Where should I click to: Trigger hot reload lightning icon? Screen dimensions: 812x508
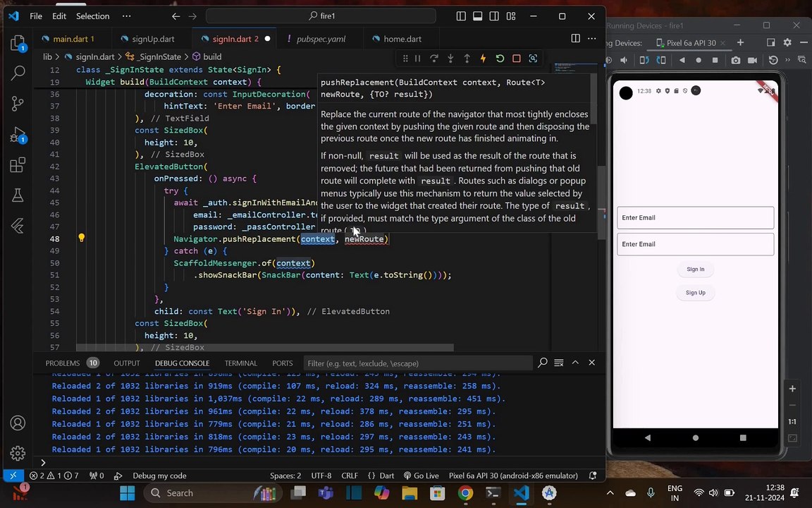point(483,59)
